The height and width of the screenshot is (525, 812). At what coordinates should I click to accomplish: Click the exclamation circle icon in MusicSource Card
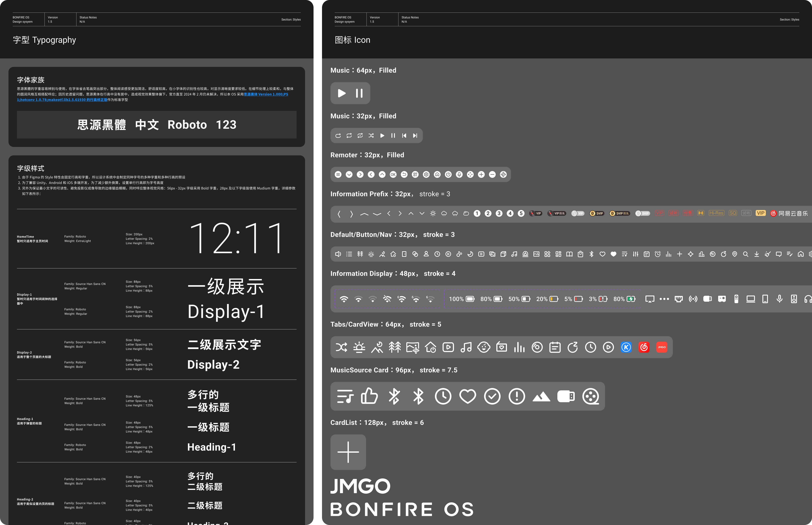[x=516, y=396]
